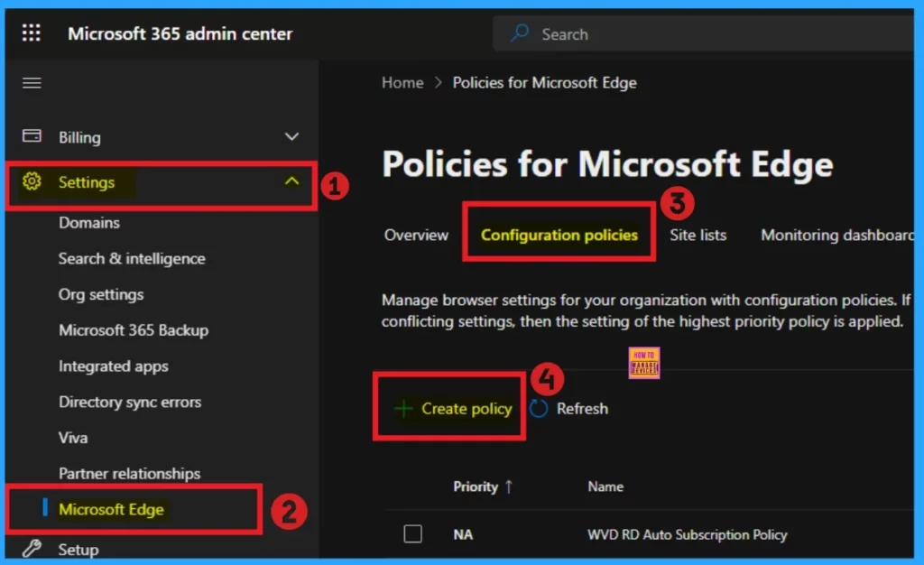Click the Settings label in the sidebar
This screenshot has width=924, height=565.
87,182
